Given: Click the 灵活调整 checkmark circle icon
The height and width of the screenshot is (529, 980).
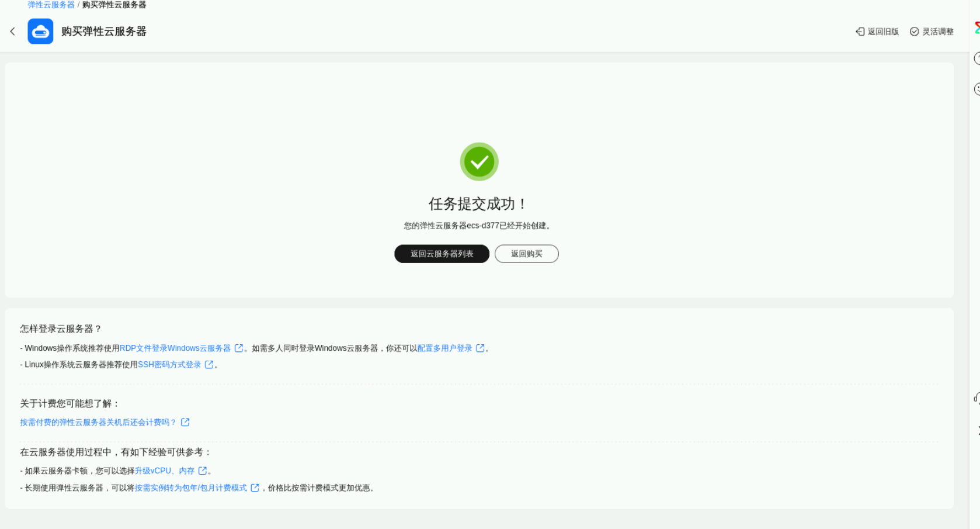Looking at the screenshot, I should tap(915, 32).
